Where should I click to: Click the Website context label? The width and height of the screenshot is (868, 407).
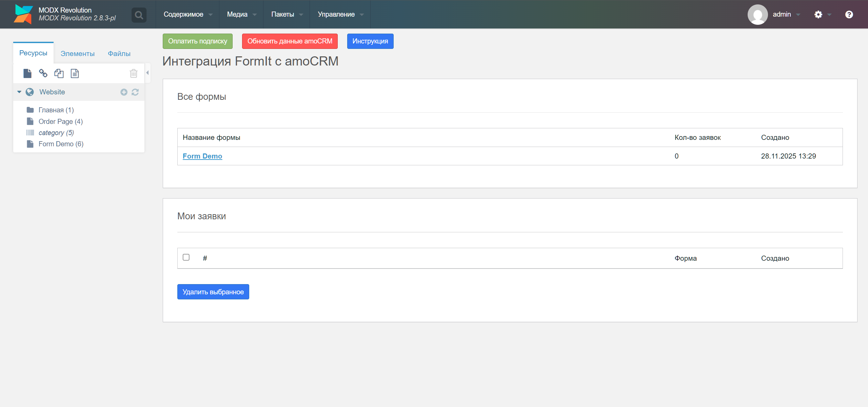(x=52, y=92)
